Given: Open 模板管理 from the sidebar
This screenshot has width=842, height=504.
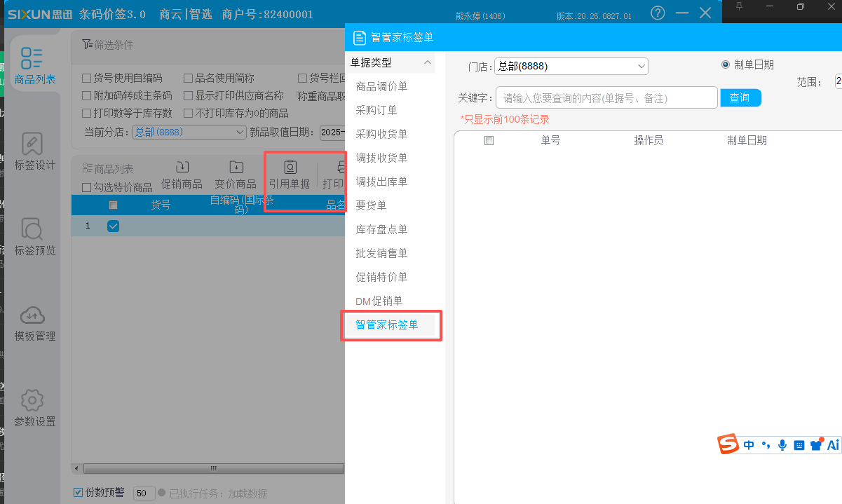Looking at the screenshot, I should coord(34,322).
